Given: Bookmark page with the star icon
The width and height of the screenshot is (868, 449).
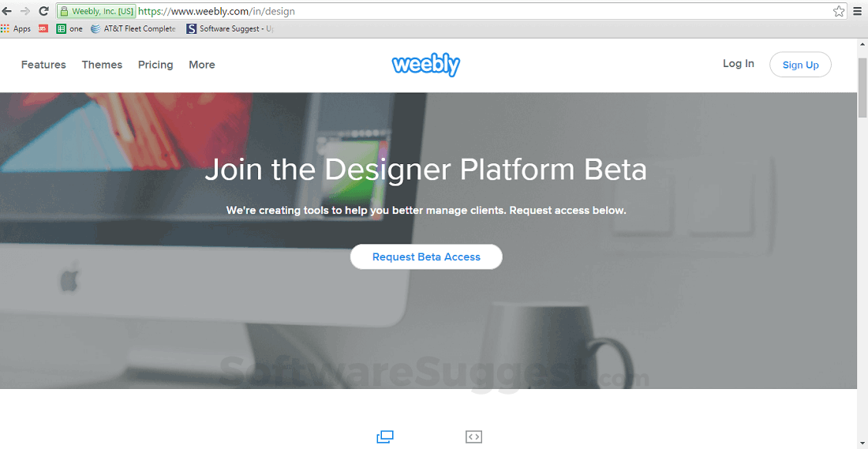Looking at the screenshot, I should click(x=839, y=11).
